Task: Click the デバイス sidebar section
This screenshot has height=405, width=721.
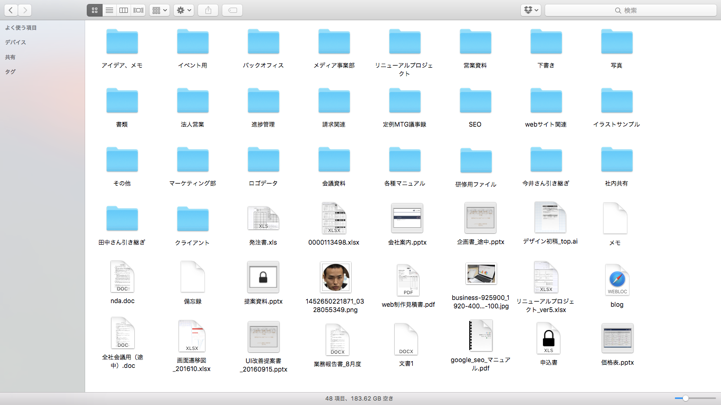Action: [x=16, y=42]
